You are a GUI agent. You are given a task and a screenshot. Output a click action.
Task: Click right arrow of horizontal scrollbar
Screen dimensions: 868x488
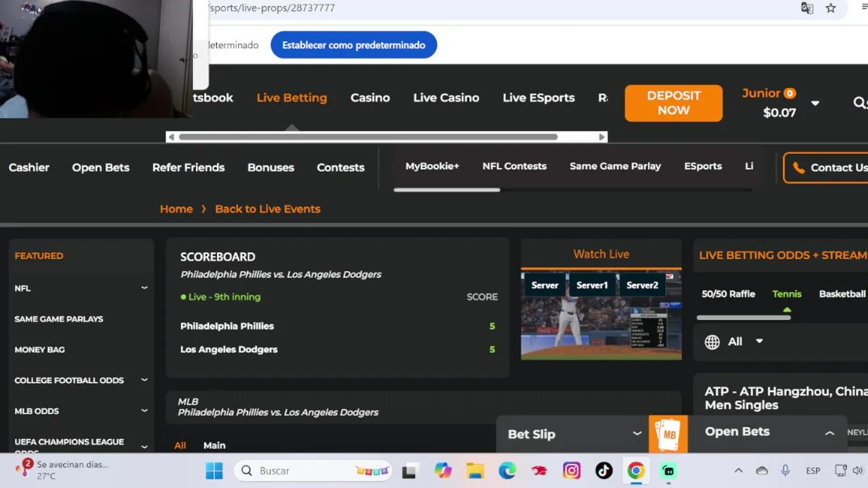point(601,137)
